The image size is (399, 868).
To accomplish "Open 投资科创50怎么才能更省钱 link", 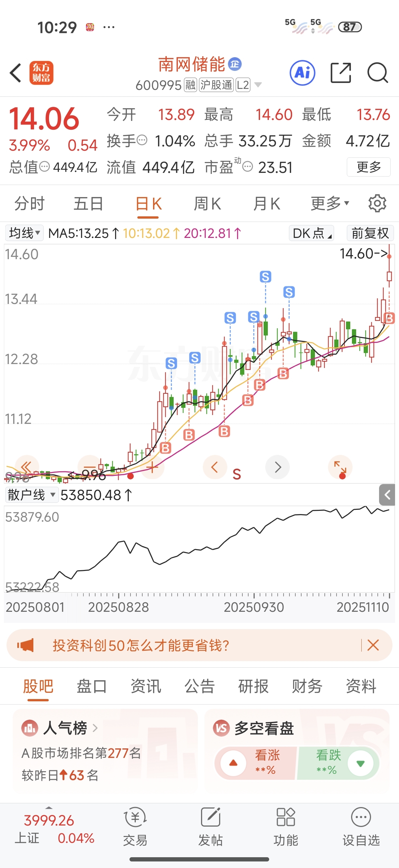I will point(141,645).
